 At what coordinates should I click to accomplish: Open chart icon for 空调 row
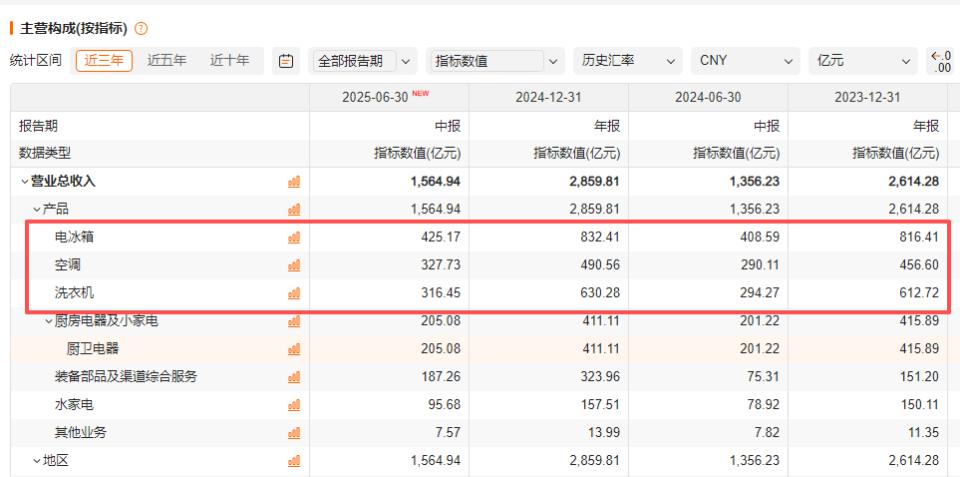click(294, 266)
